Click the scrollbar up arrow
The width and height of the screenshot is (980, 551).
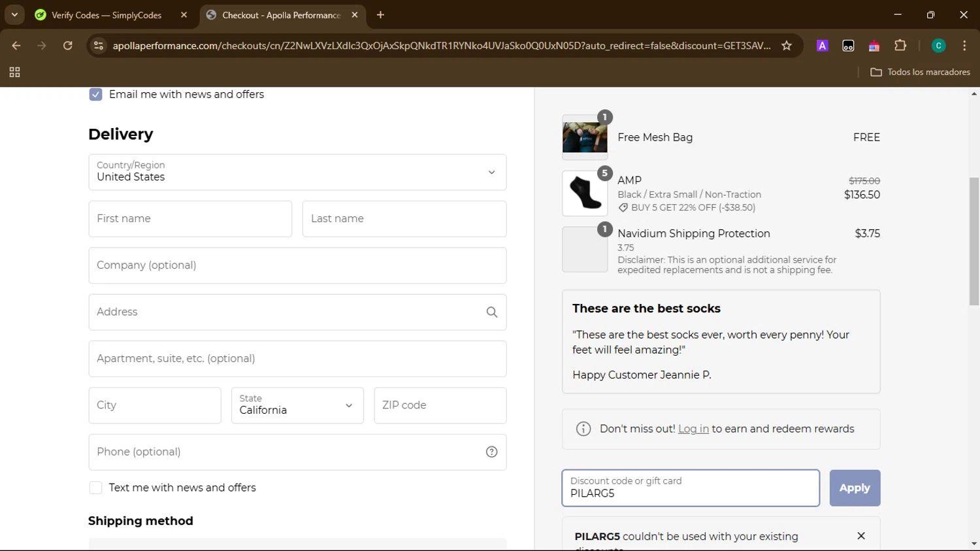974,94
